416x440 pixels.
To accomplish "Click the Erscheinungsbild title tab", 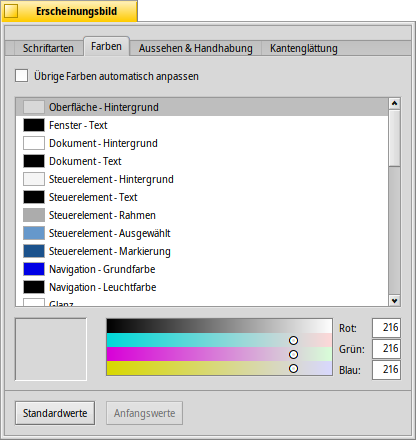I will [70, 11].
